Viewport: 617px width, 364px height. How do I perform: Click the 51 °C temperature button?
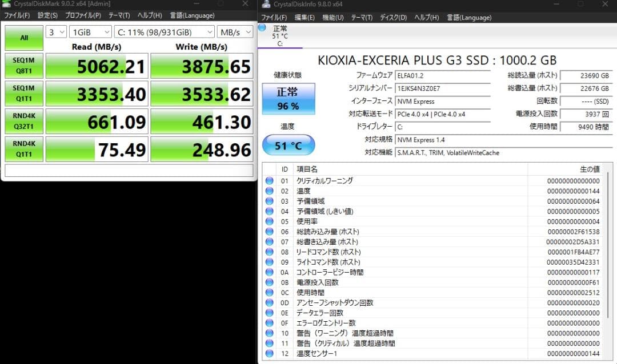289,145
